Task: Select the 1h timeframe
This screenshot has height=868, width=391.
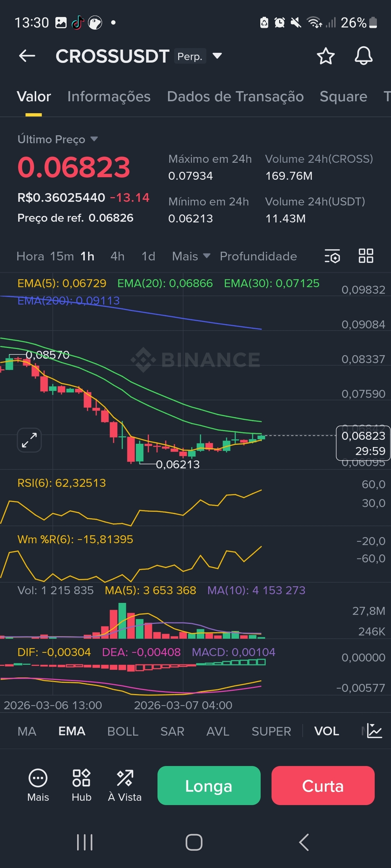Action: click(87, 256)
